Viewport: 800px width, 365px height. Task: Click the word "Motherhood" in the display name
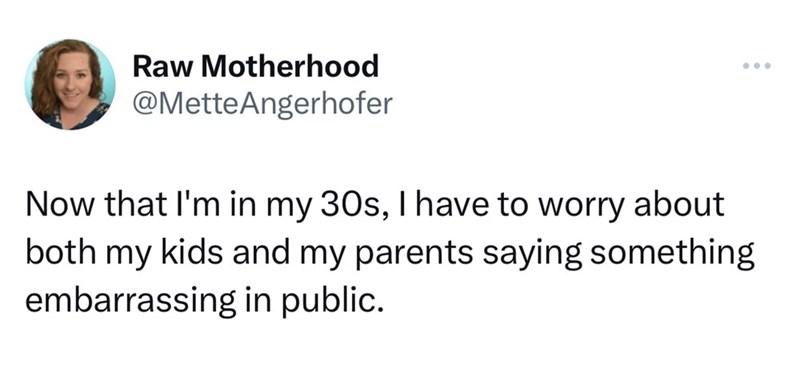[290, 66]
